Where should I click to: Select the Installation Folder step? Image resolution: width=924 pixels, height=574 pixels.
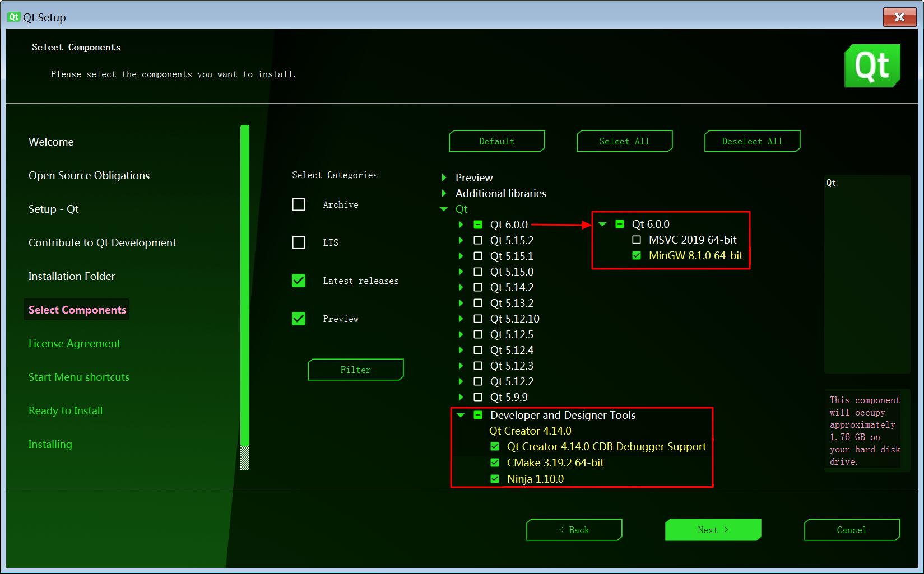click(x=72, y=276)
